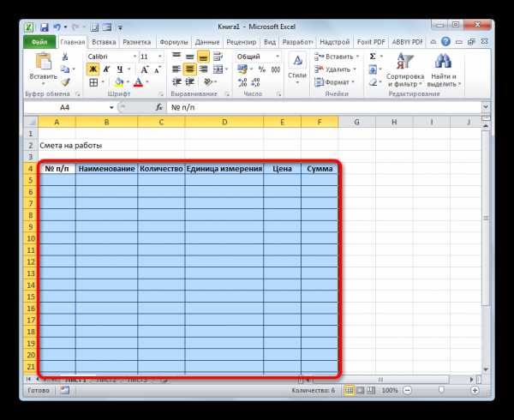Click the insert function fx button
Screen dimensions: 514x420
[159, 107]
